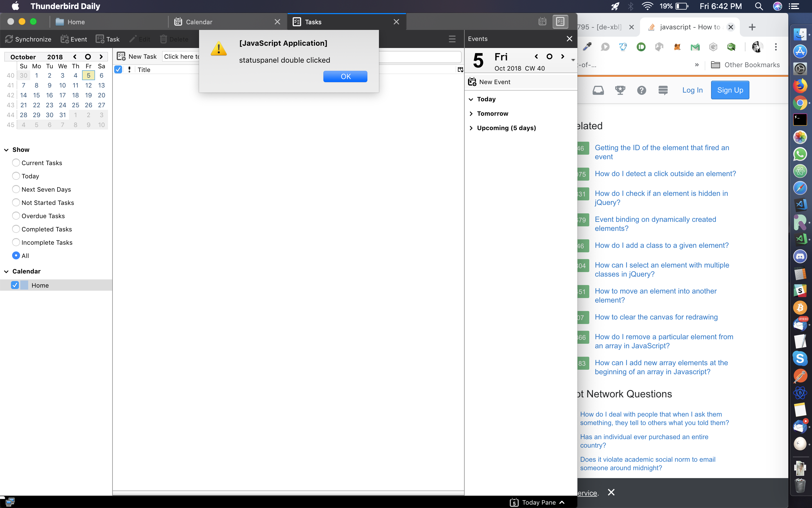This screenshot has height=508, width=812.
Task: Click the New Event button in the Events pane
Action: (489, 82)
